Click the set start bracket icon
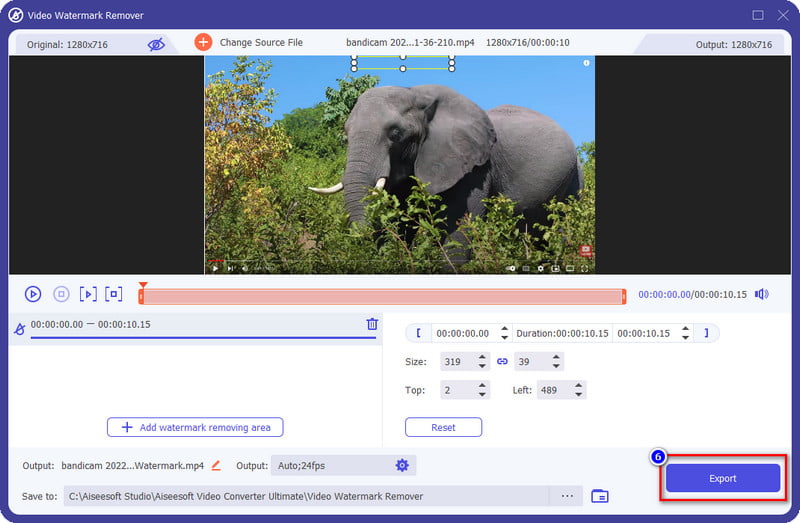 [x=418, y=333]
